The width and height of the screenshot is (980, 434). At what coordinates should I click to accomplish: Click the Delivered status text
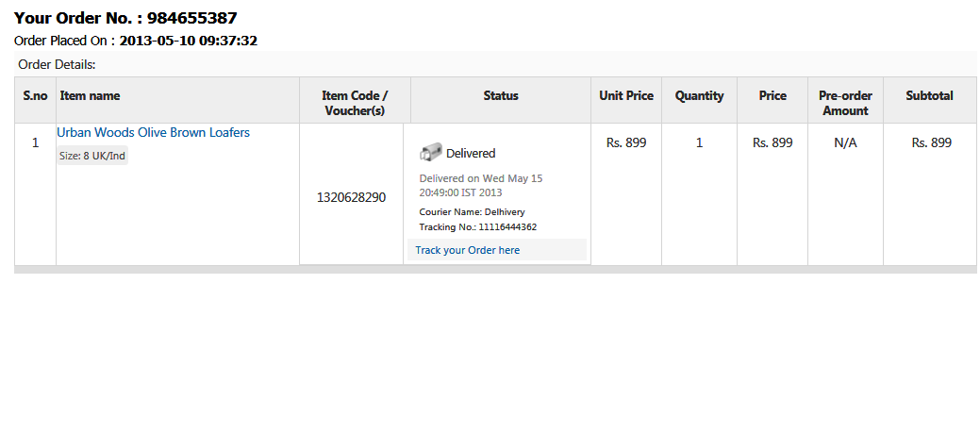(x=471, y=153)
